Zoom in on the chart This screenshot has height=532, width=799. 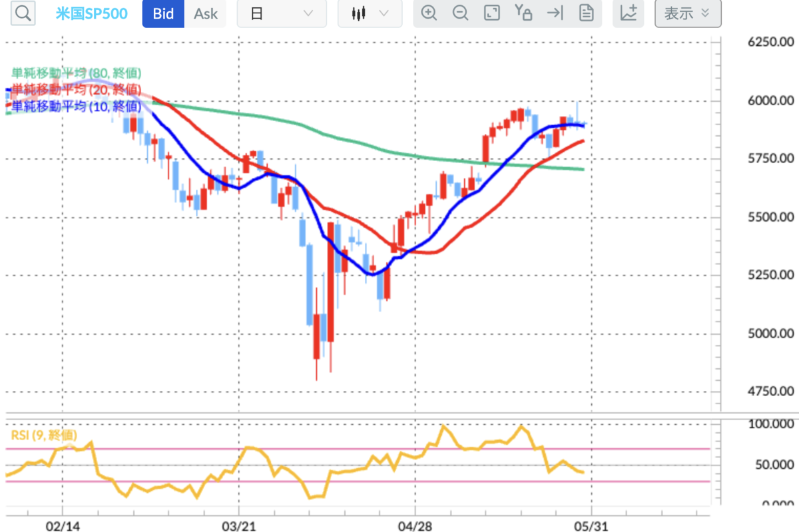point(429,13)
